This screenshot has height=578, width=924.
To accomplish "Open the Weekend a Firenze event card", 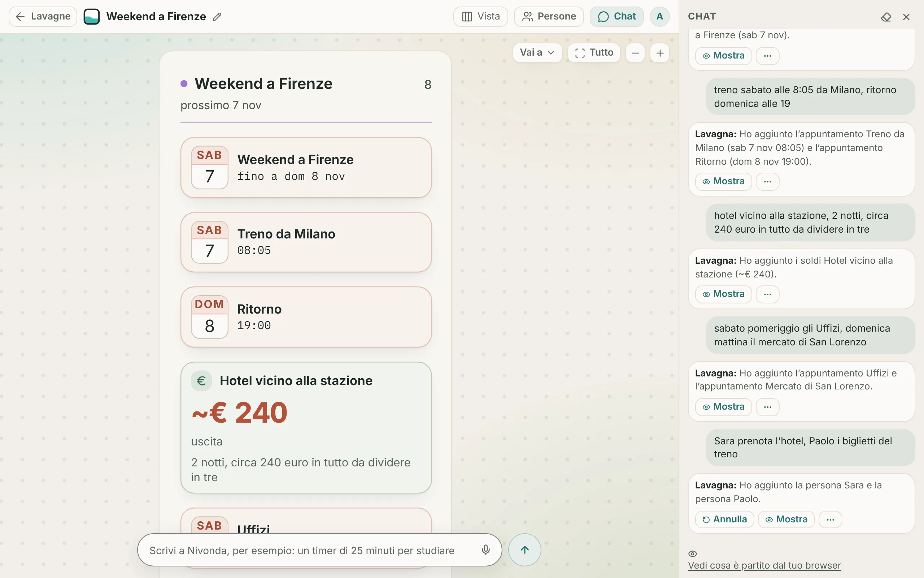I will point(306,167).
